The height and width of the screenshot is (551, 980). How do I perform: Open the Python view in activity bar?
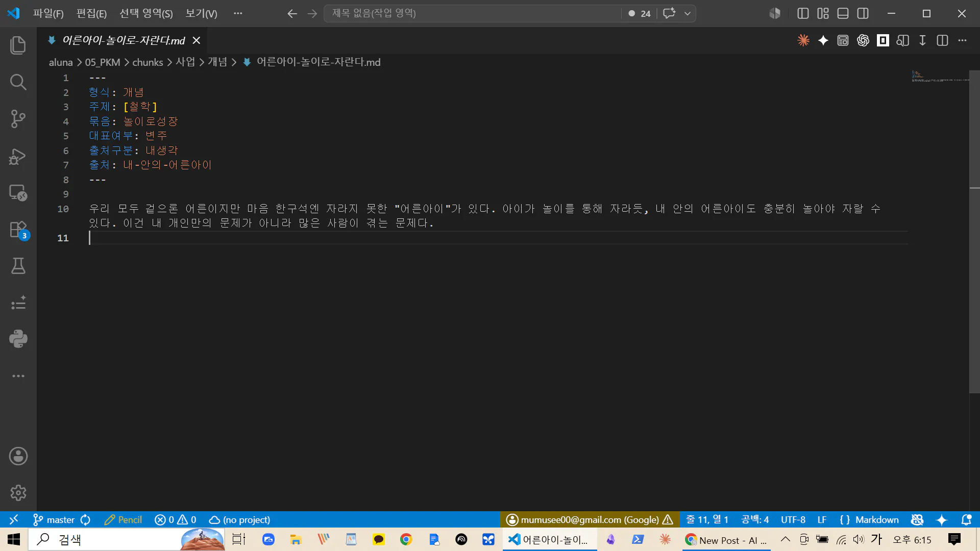pyautogui.click(x=18, y=339)
